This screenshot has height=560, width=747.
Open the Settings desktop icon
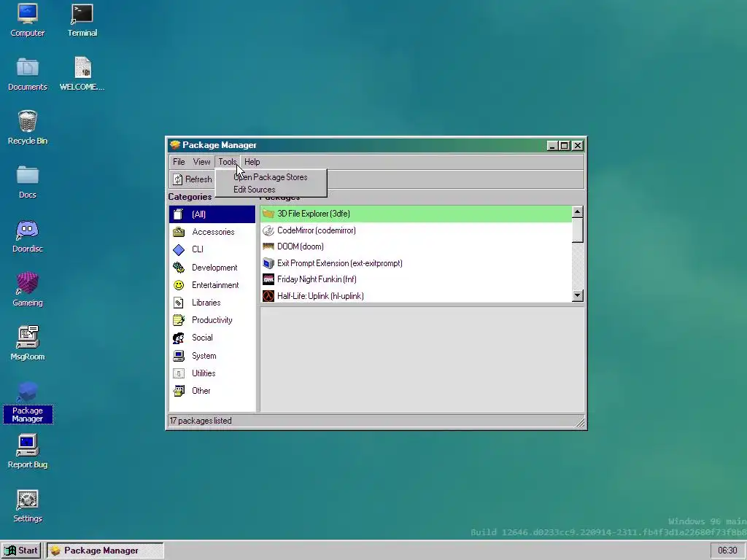tap(27, 506)
